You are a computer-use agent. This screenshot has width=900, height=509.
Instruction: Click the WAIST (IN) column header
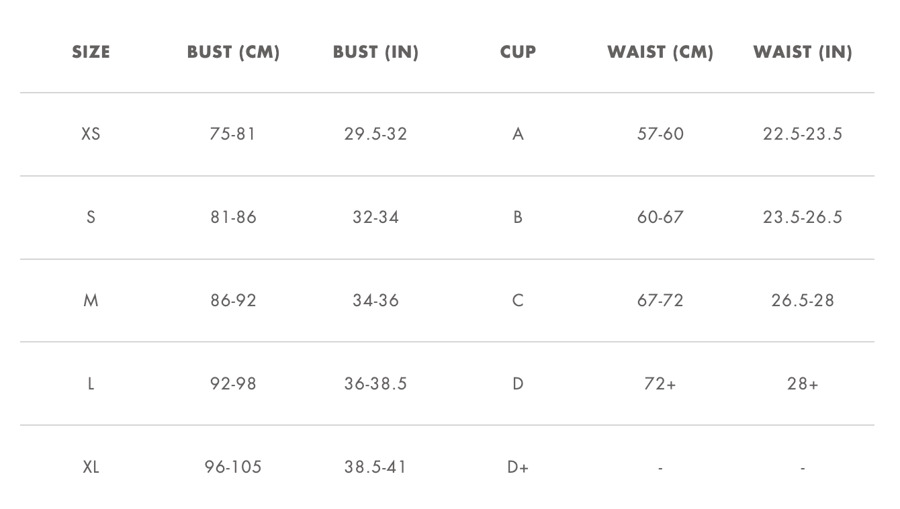[802, 52]
